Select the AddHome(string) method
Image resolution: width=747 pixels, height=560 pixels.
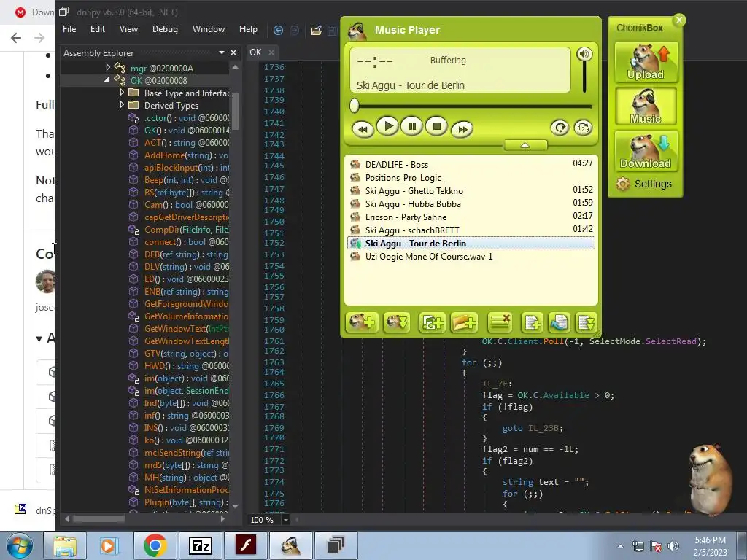(179, 155)
